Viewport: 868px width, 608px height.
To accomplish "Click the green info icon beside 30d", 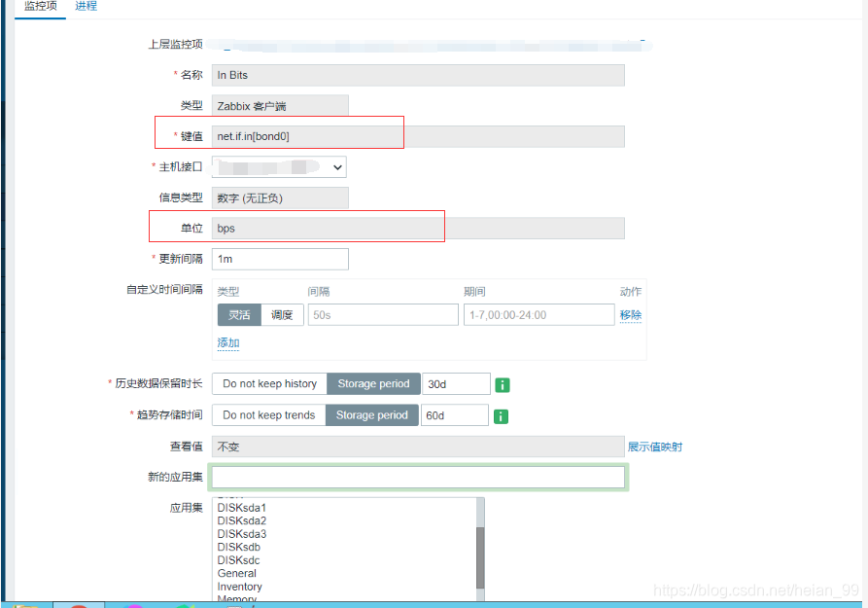I will pos(503,384).
